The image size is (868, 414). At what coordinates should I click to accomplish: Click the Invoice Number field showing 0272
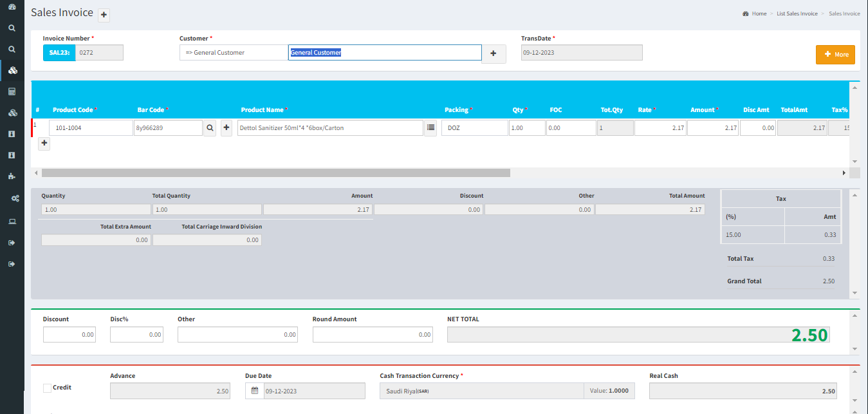click(99, 53)
